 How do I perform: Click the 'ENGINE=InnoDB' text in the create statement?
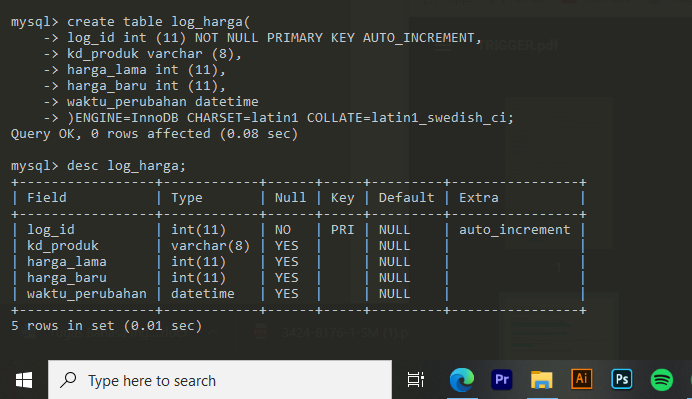click(x=127, y=118)
